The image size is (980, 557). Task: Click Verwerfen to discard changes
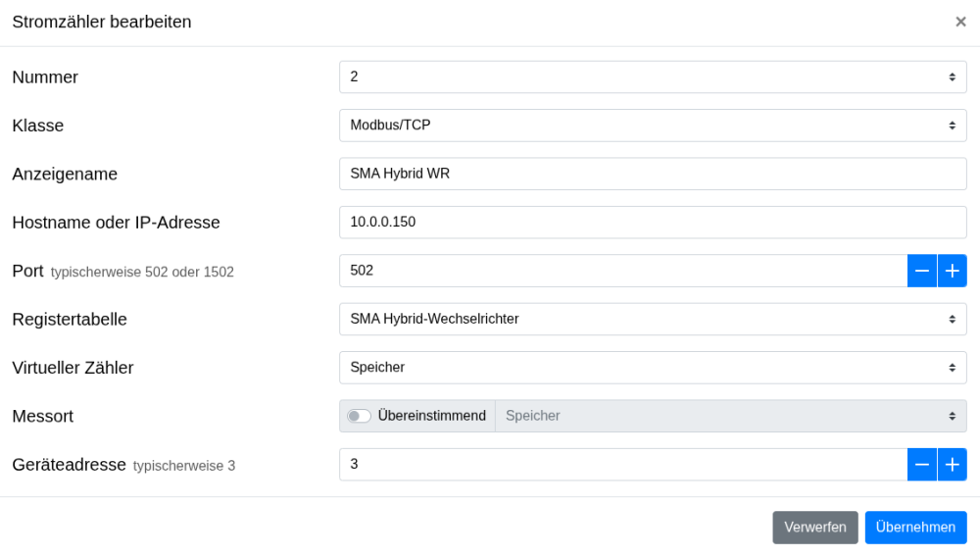click(x=814, y=528)
